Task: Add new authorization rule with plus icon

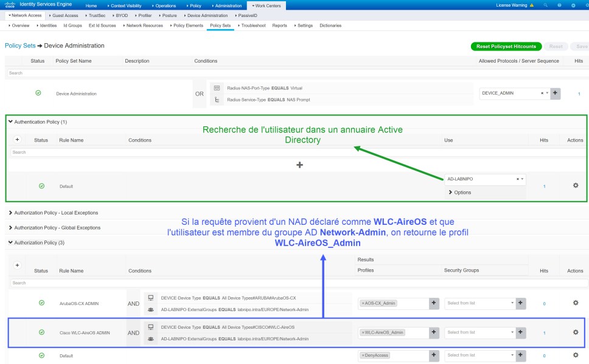Action: (x=17, y=265)
